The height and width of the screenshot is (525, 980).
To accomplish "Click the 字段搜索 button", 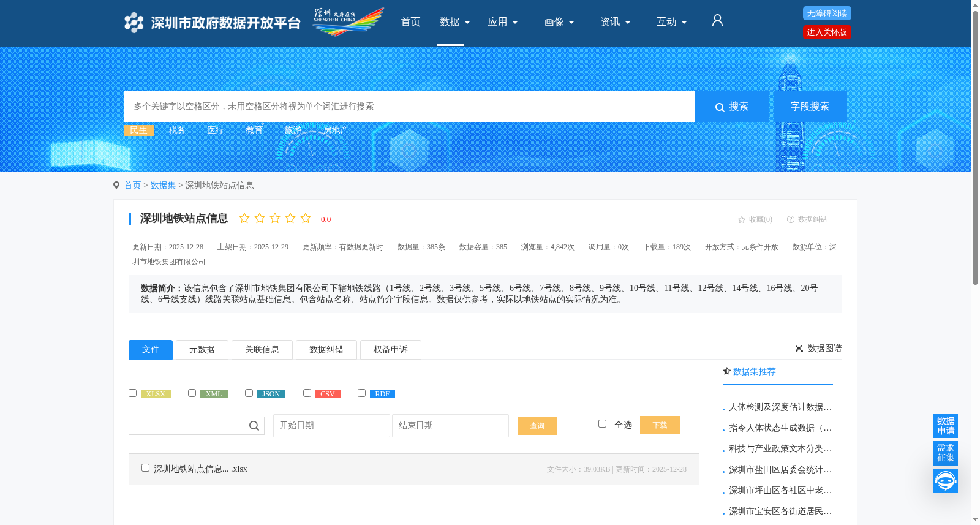I will 810,107.
